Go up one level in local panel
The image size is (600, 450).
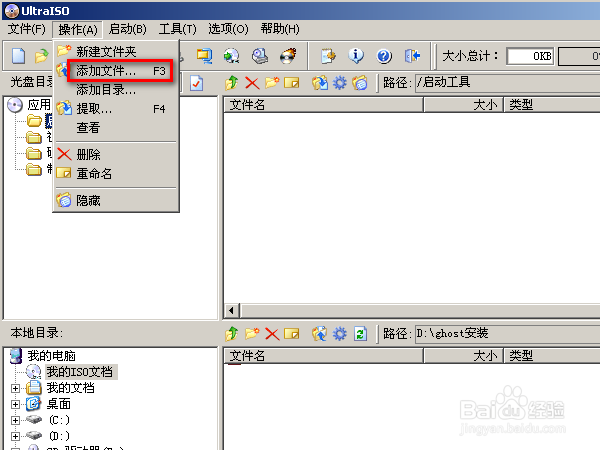pyautogui.click(x=232, y=334)
